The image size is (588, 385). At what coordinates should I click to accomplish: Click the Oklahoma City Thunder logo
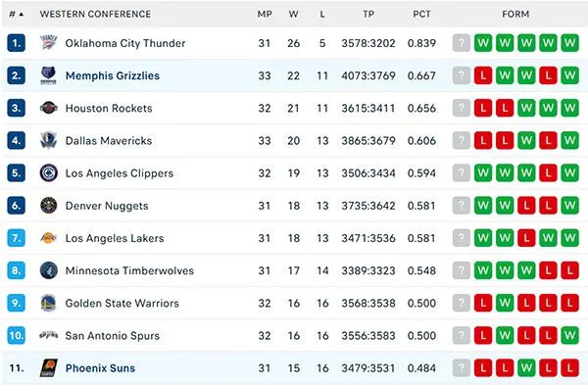pos(49,43)
